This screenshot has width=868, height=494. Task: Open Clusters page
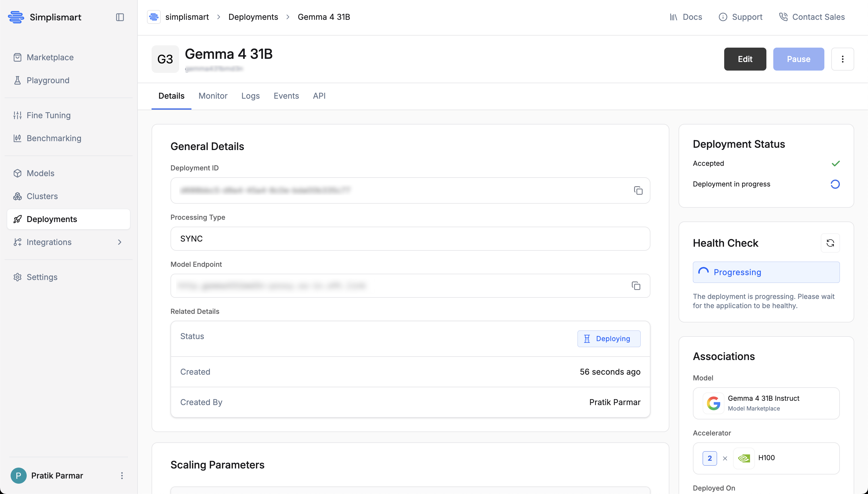[69, 197]
